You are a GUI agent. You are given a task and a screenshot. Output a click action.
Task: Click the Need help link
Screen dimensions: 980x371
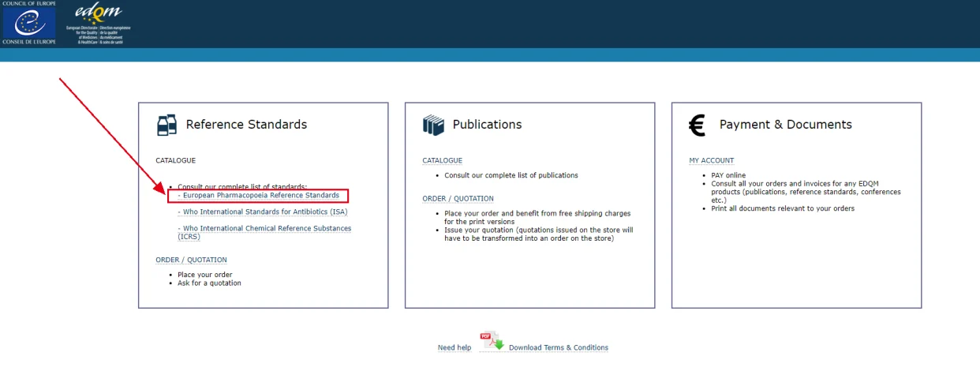[x=454, y=347]
